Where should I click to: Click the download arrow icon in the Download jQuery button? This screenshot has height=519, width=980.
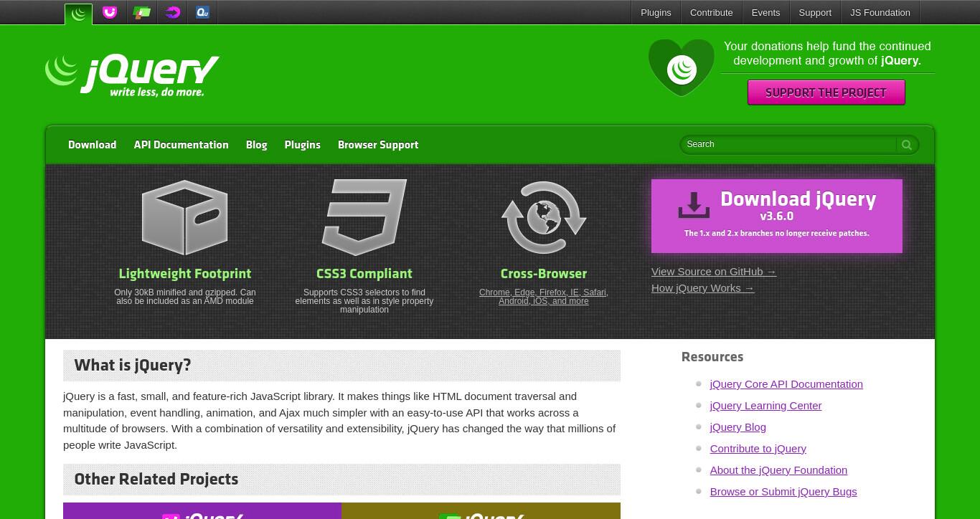click(x=694, y=205)
